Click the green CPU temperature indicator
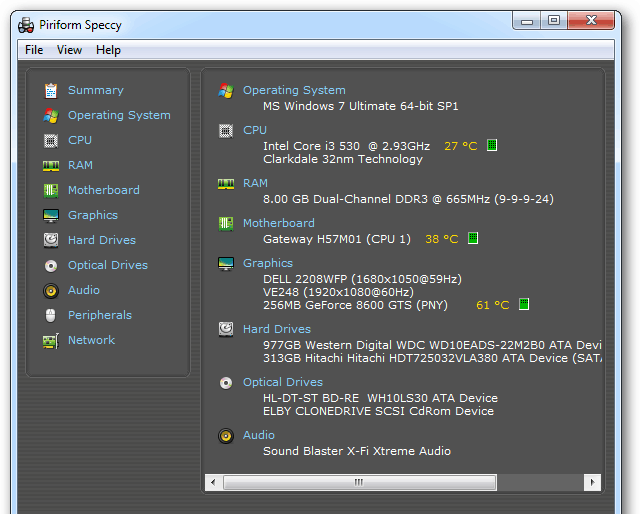The height and width of the screenshot is (514, 640). 491,145
